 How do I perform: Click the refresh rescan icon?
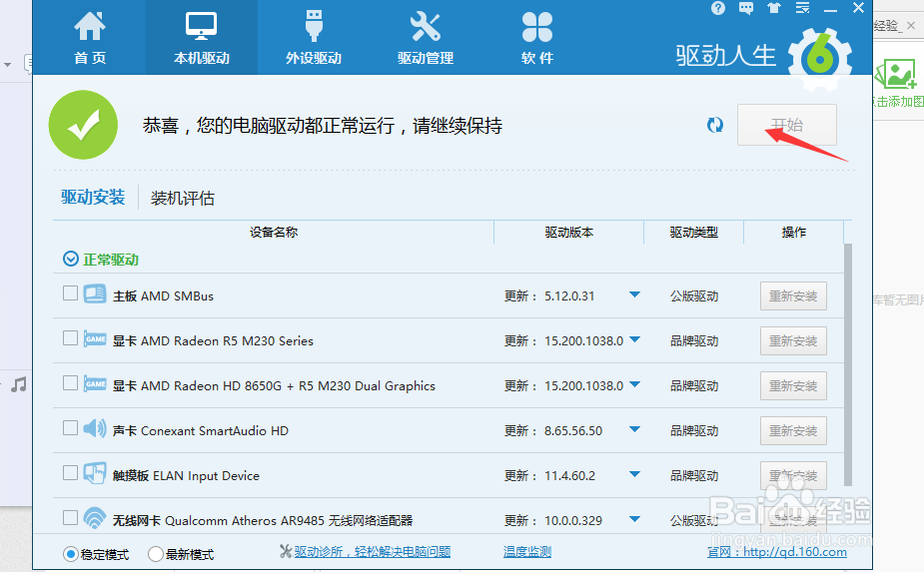[x=715, y=125]
